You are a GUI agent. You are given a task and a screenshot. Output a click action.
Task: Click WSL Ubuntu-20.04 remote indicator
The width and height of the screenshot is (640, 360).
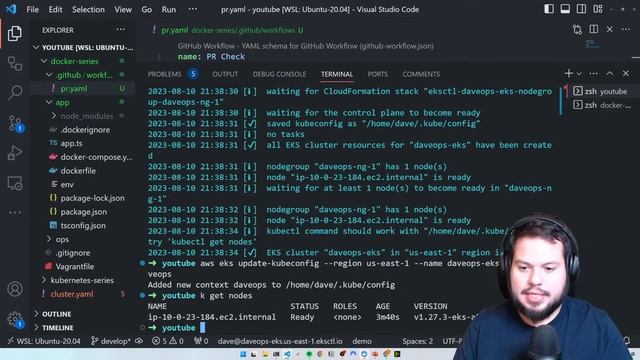pos(44,341)
